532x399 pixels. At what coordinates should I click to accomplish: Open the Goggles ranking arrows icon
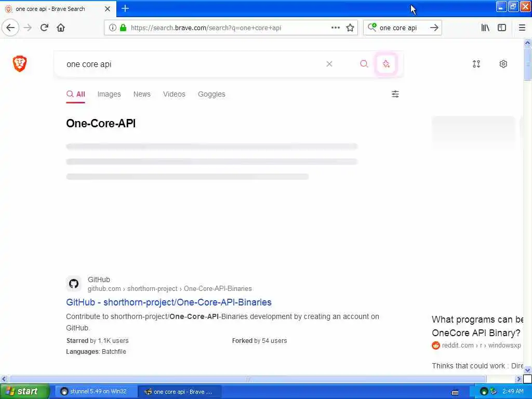click(476, 64)
